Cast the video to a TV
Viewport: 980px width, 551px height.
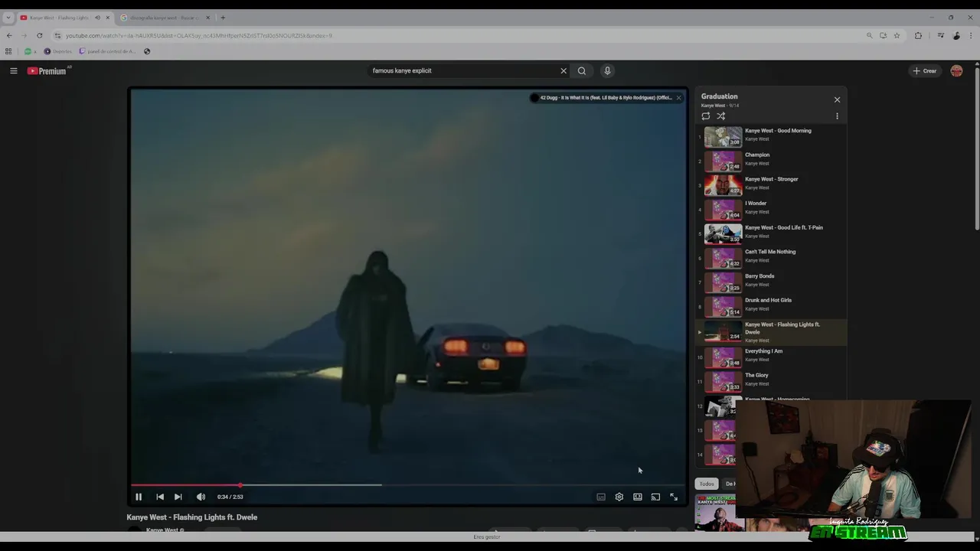pyautogui.click(x=655, y=497)
